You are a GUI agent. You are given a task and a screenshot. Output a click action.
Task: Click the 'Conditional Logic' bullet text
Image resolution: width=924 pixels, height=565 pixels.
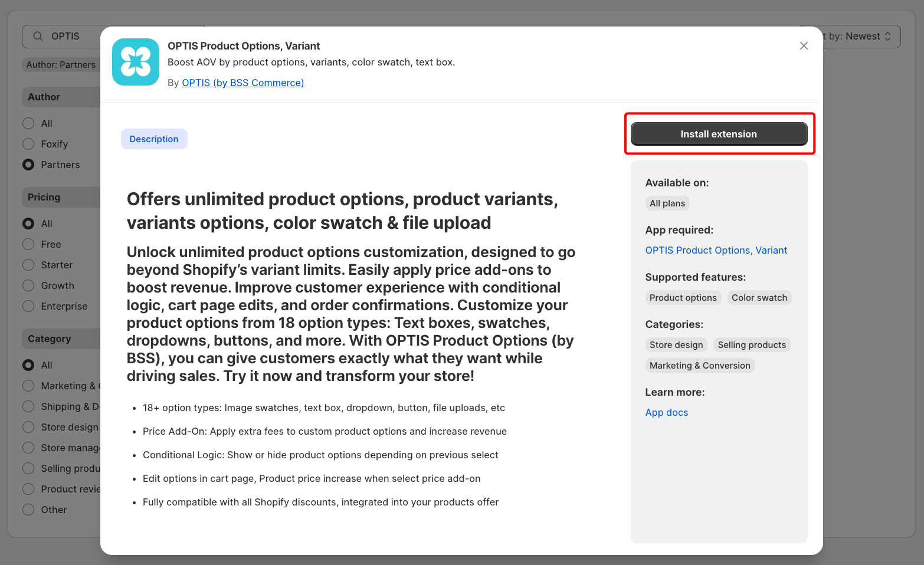click(320, 455)
